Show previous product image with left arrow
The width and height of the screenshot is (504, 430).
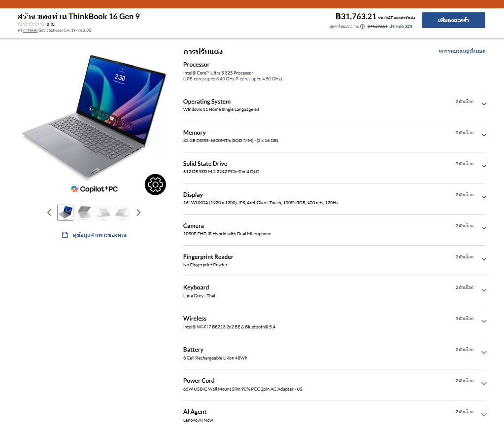point(49,213)
